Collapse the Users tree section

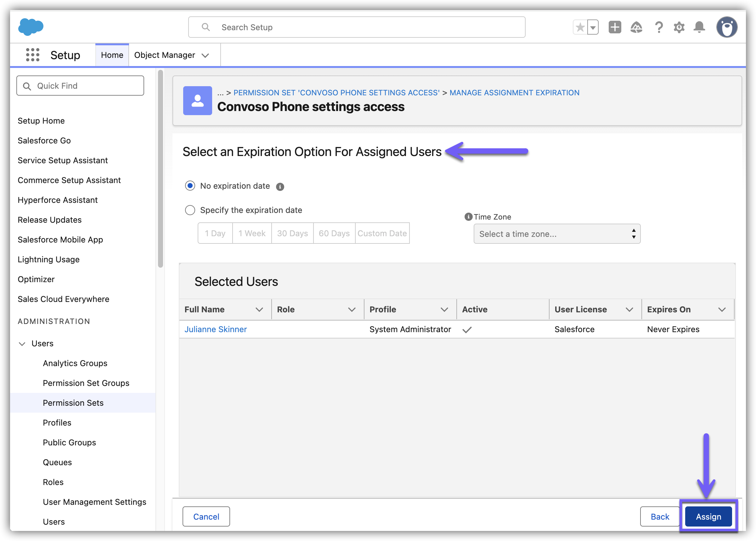22,344
